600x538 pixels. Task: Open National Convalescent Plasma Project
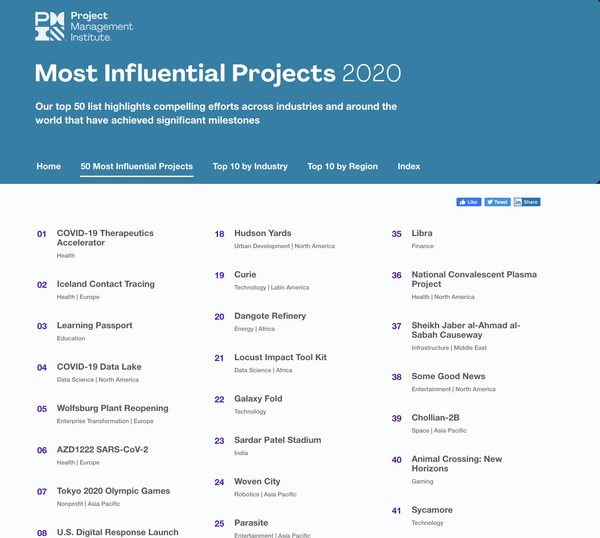tap(474, 279)
